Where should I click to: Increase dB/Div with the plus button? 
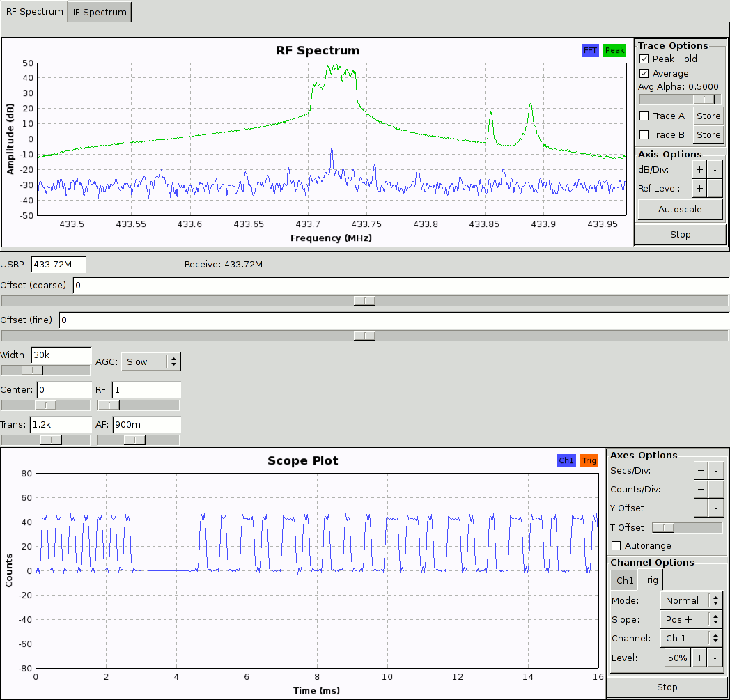click(700, 169)
